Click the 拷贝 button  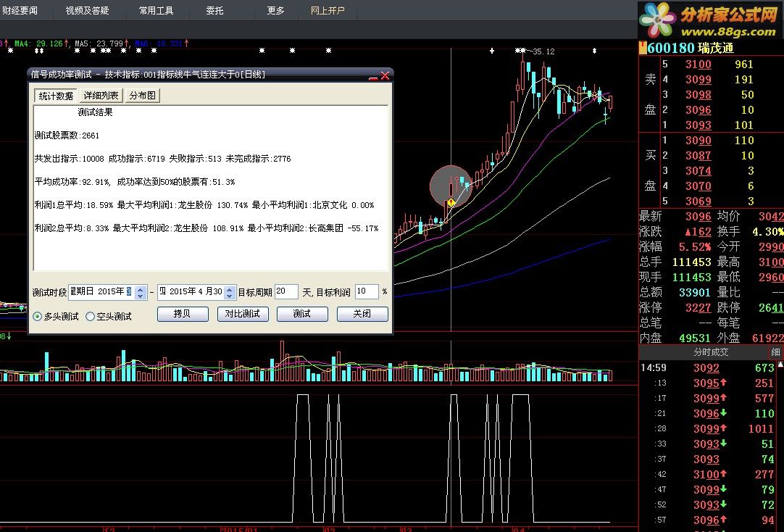tap(183, 314)
